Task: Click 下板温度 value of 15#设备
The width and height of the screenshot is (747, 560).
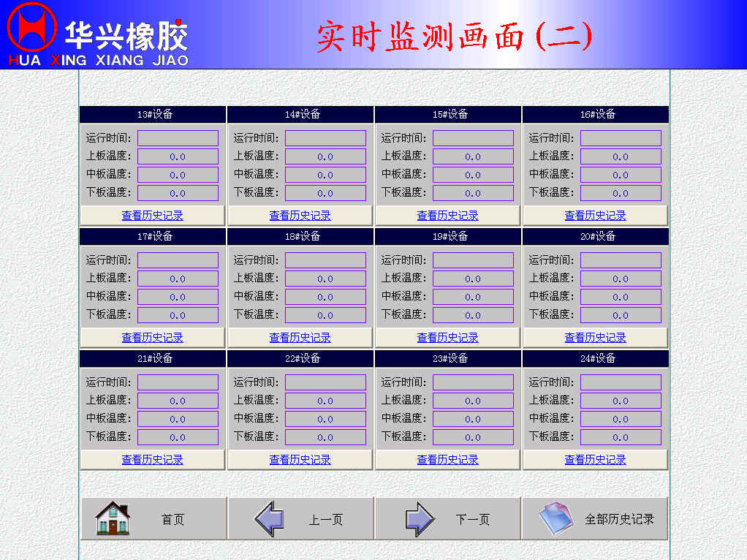Action: tap(474, 192)
